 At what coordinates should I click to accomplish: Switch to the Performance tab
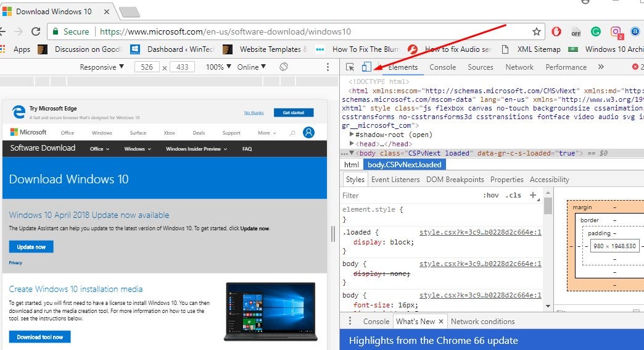click(x=566, y=67)
